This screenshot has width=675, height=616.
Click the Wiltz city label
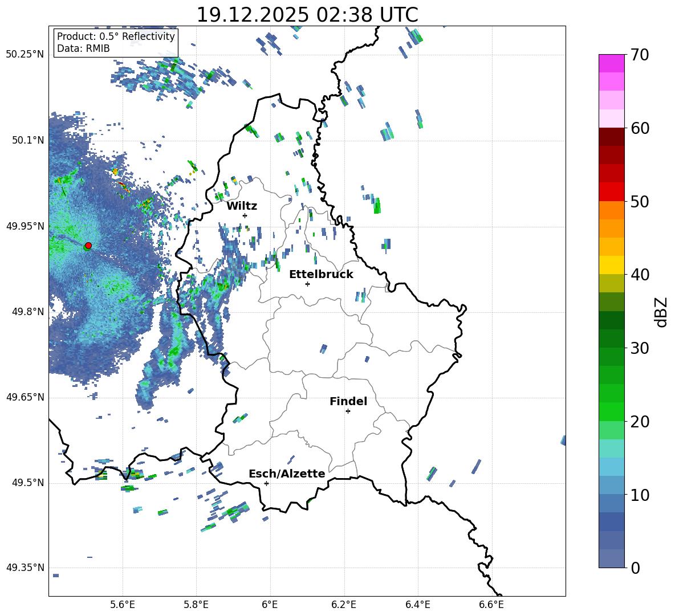pyautogui.click(x=242, y=206)
